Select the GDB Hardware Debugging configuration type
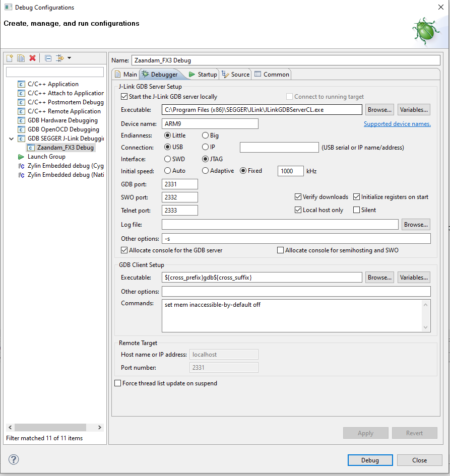Image resolution: width=450 pixels, height=476 pixels. coord(60,120)
